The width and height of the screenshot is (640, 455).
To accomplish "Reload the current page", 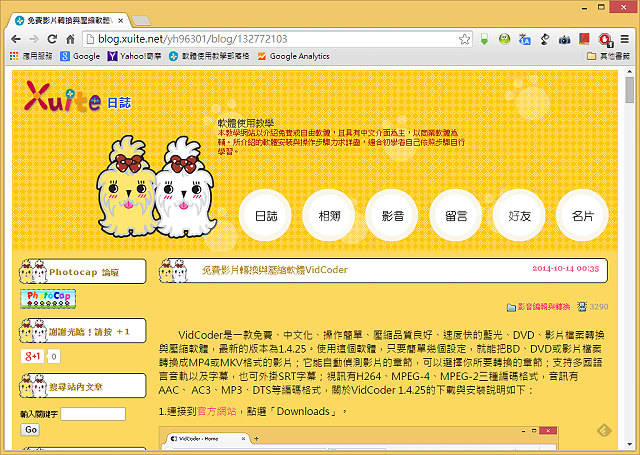I will (52, 39).
